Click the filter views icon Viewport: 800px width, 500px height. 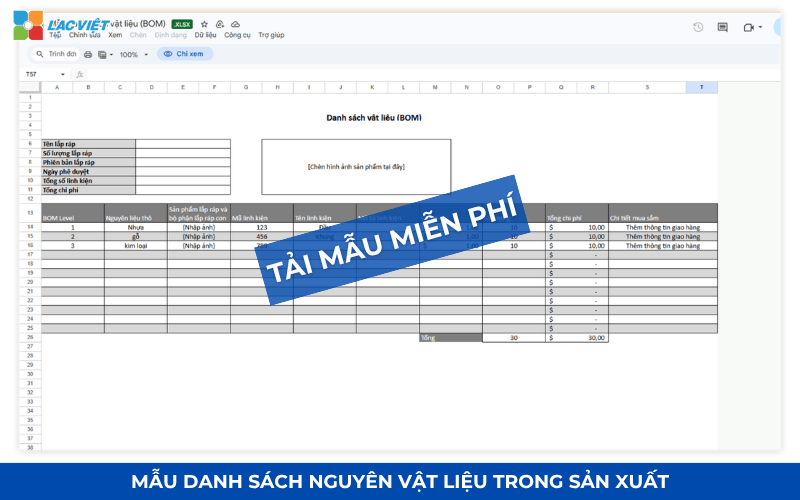click(102, 54)
